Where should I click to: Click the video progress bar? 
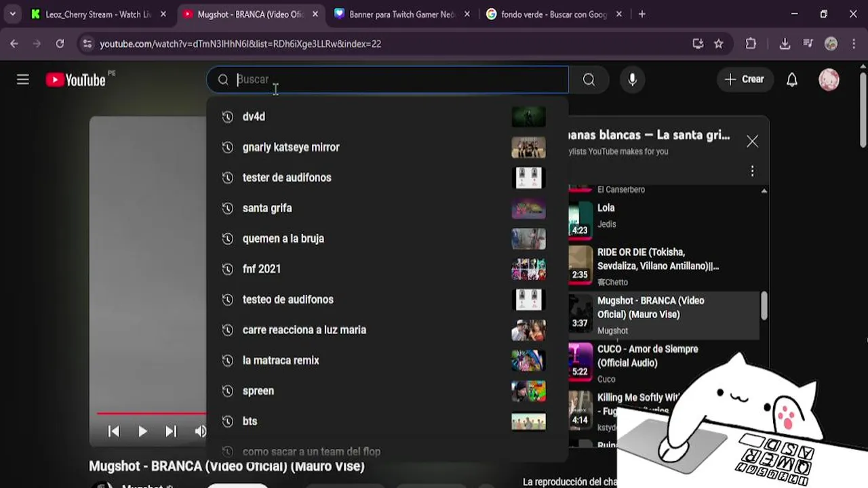[152, 413]
